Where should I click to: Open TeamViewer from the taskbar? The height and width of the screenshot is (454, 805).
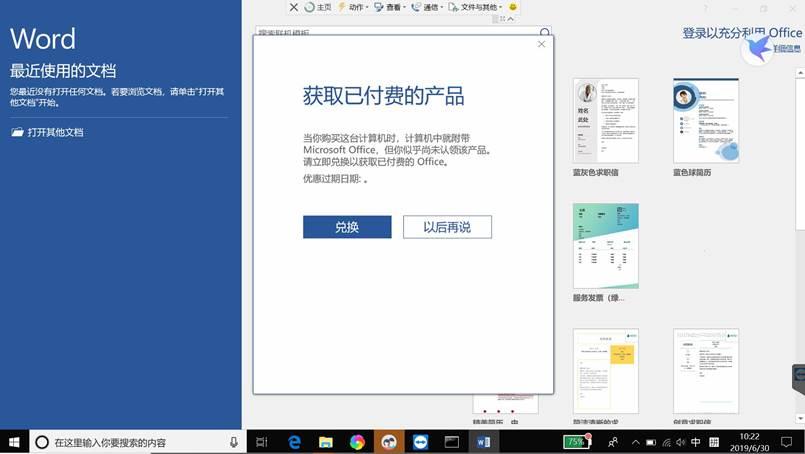(420, 442)
